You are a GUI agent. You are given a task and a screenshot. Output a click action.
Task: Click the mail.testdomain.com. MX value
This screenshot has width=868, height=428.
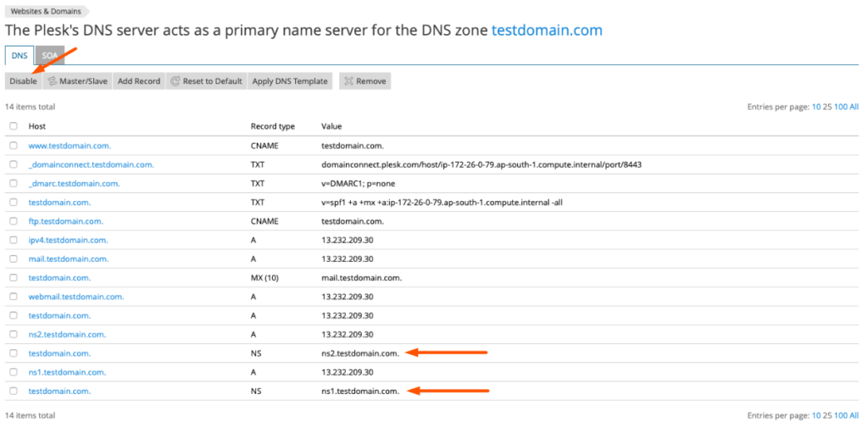click(361, 277)
